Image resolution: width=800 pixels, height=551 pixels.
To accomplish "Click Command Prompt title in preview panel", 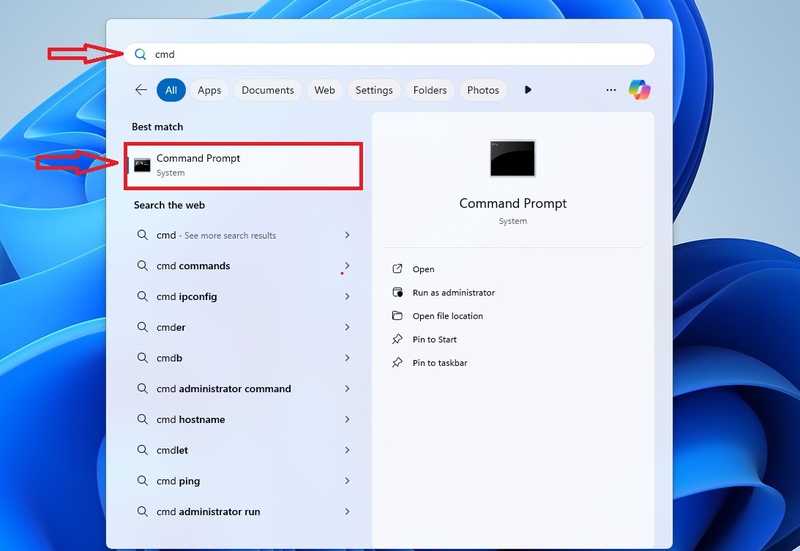I will [513, 204].
